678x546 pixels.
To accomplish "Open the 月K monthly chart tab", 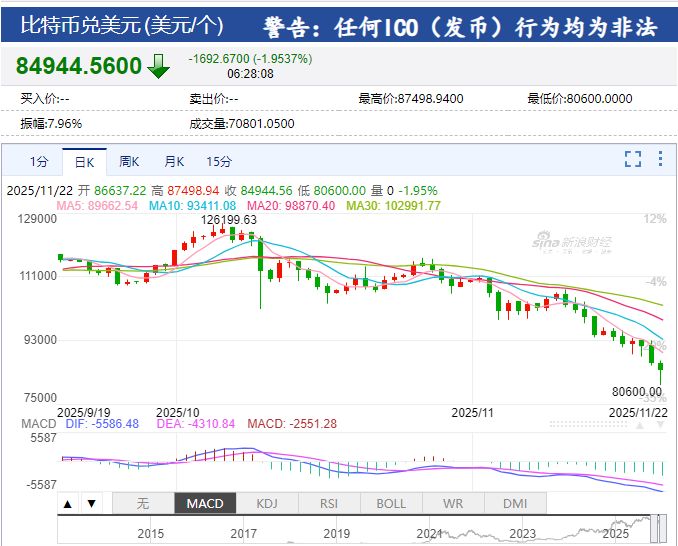I will point(174,161).
